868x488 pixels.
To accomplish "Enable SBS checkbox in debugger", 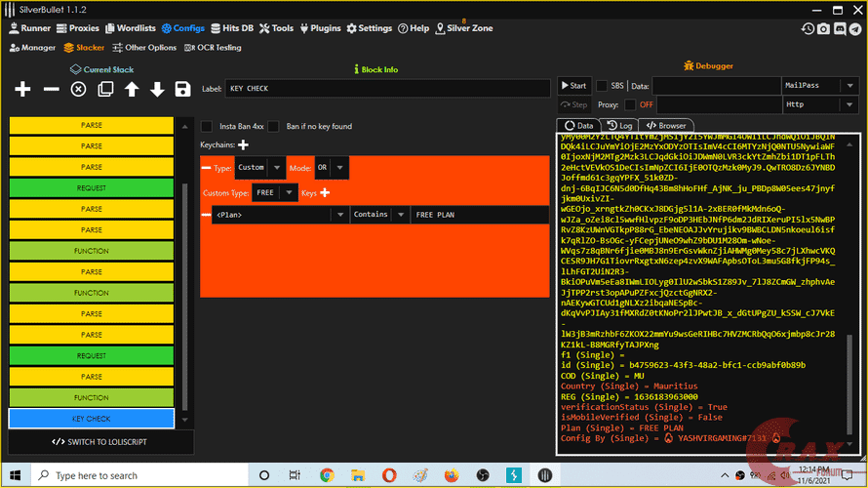I will point(602,86).
